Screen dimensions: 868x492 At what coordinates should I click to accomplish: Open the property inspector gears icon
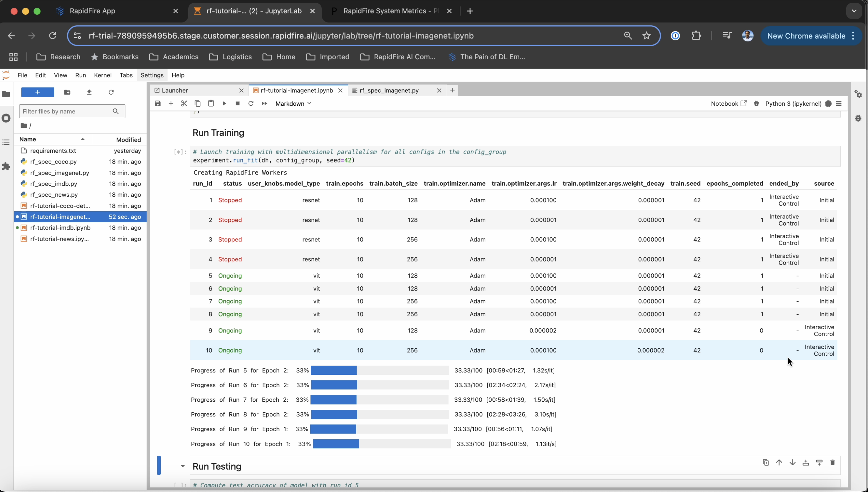858,94
